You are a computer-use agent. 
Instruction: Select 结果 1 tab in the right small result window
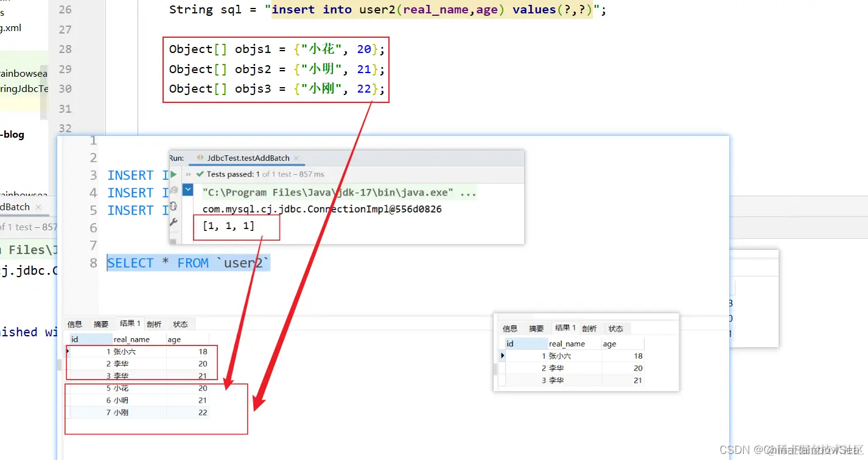(565, 328)
